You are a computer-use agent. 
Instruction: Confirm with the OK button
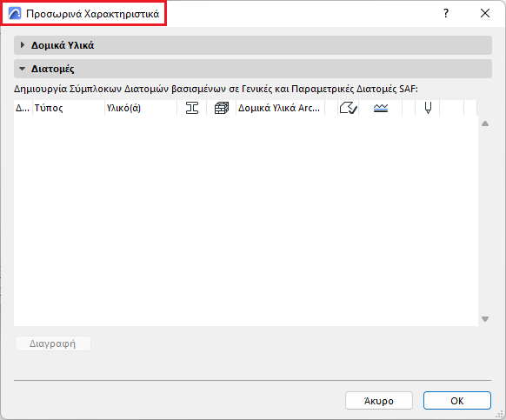457,401
